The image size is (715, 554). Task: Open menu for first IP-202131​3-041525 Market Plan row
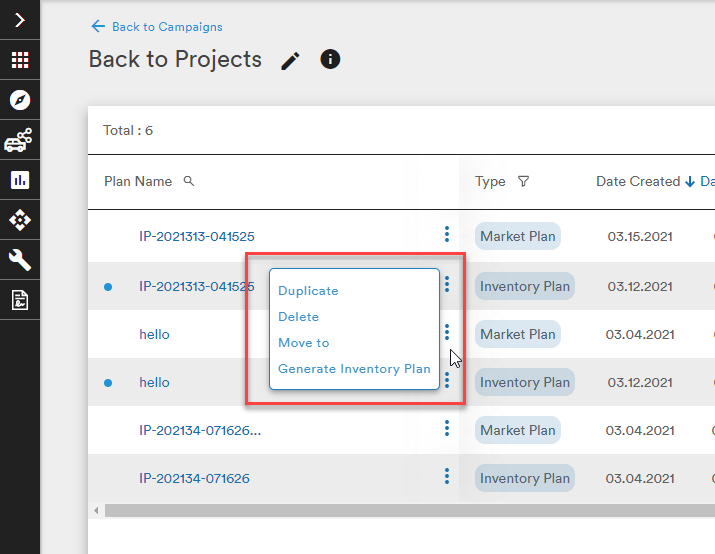coord(447,234)
